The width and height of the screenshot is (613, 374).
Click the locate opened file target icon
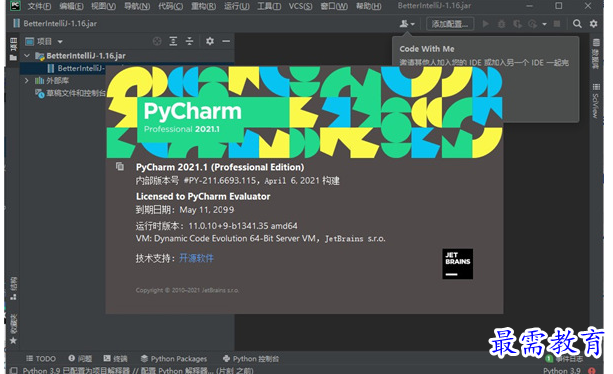click(157, 41)
